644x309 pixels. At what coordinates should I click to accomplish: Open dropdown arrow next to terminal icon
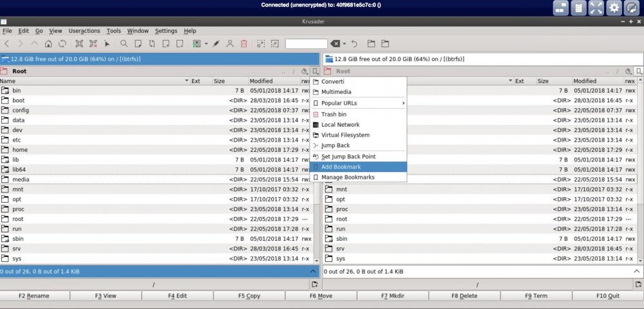coord(206,44)
